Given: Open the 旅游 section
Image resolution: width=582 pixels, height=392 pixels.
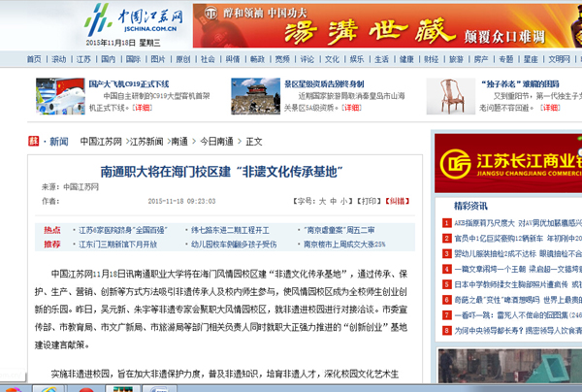Looking at the screenshot, I should [457, 59].
